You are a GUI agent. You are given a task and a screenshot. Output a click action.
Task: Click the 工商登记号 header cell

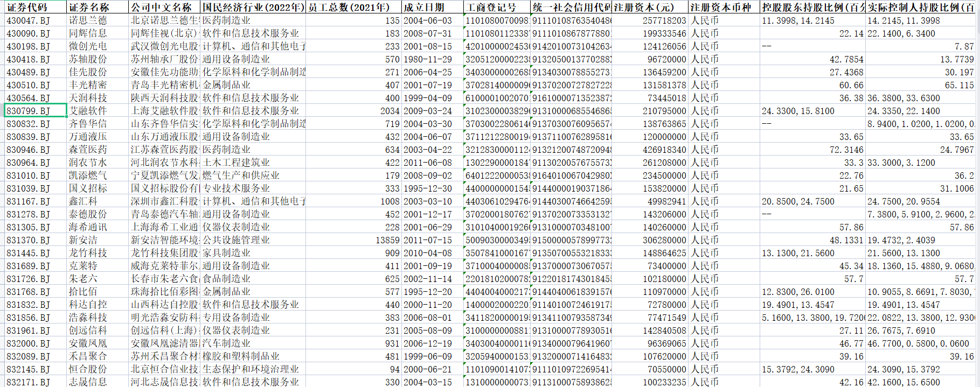[x=497, y=7]
